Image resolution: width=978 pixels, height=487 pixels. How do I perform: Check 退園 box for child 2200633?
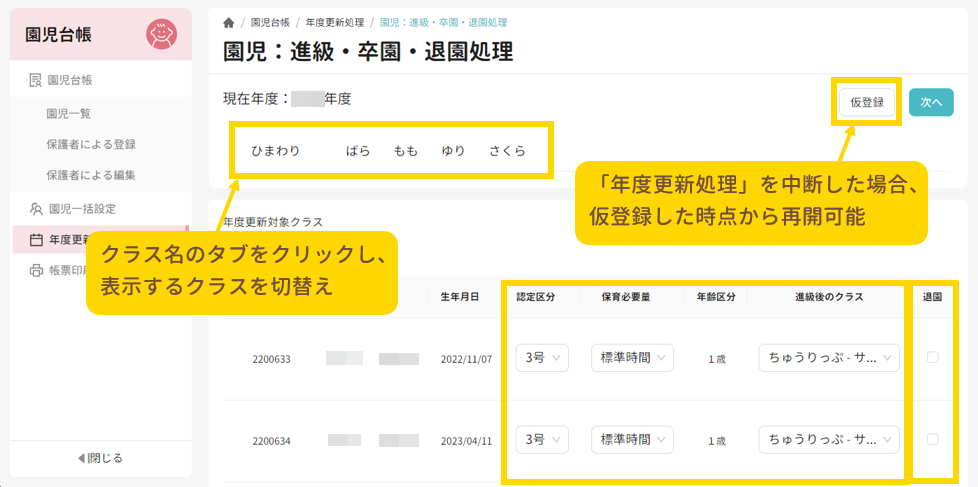point(932,358)
